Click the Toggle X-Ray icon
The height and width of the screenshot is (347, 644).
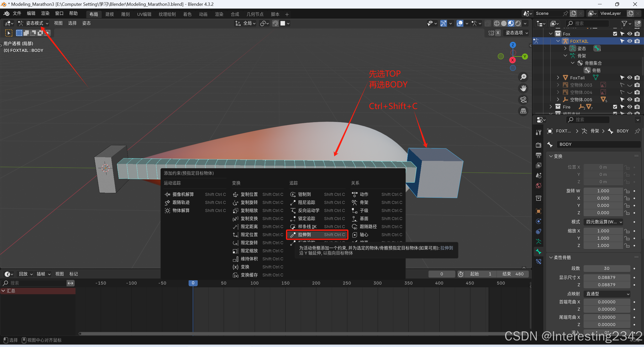[487, 23]
